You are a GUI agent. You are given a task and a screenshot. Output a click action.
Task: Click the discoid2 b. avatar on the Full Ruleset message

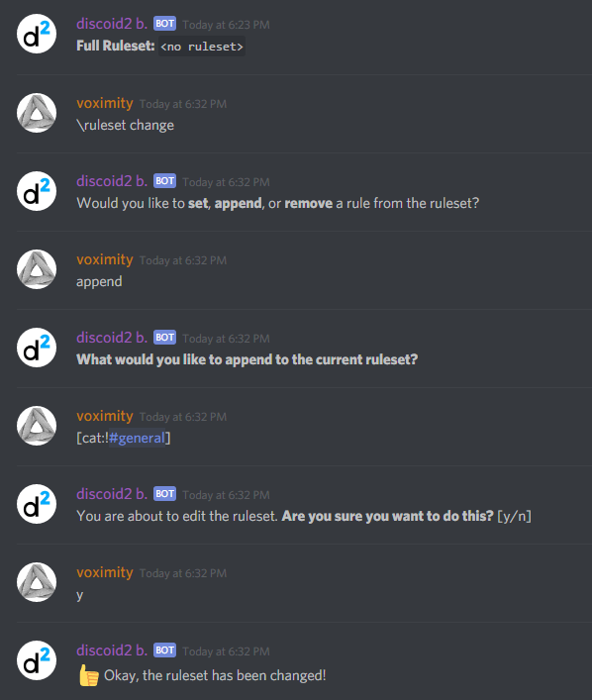tap(37, 34)
